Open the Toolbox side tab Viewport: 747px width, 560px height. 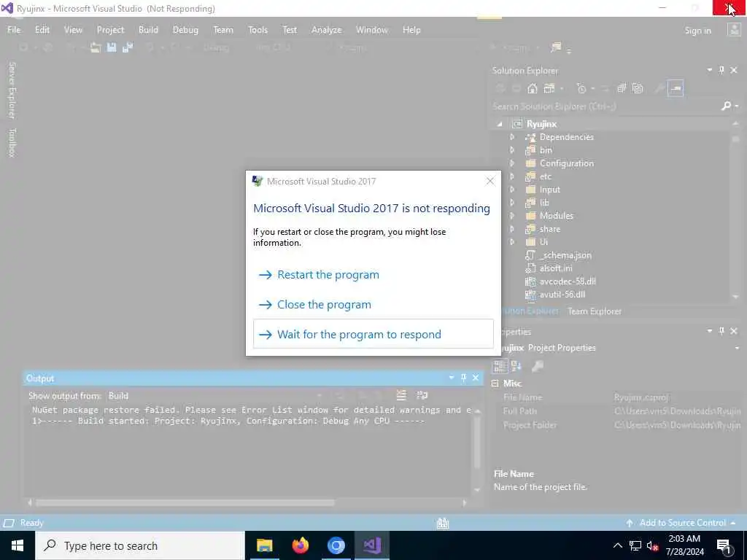point(12,142)
